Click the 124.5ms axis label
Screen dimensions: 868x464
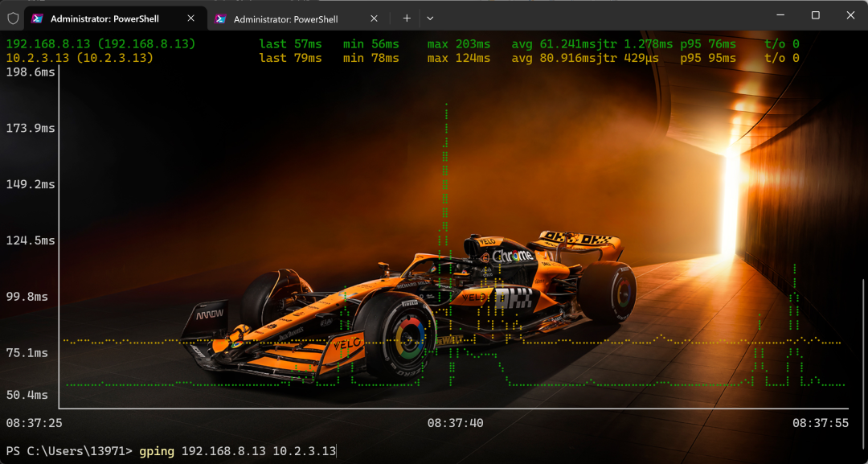click(31, 240)
